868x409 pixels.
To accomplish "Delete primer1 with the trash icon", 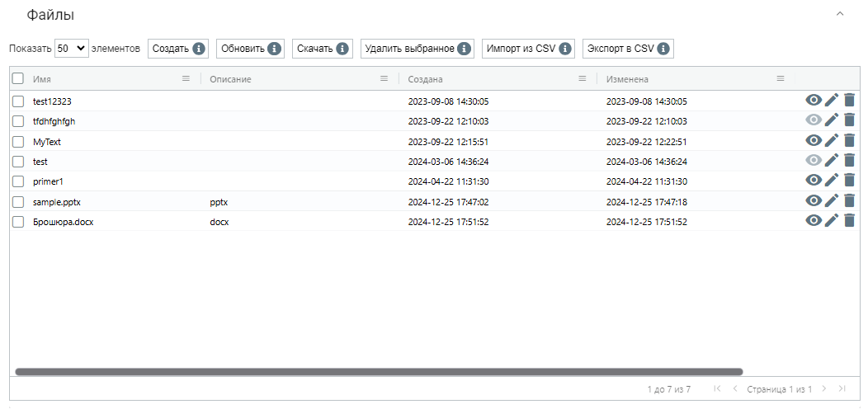I will 849,180.
